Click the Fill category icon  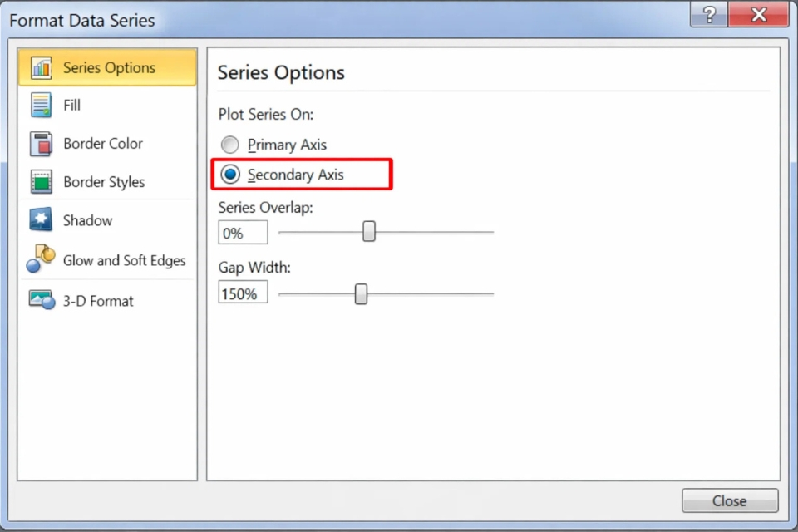(42, 106)
